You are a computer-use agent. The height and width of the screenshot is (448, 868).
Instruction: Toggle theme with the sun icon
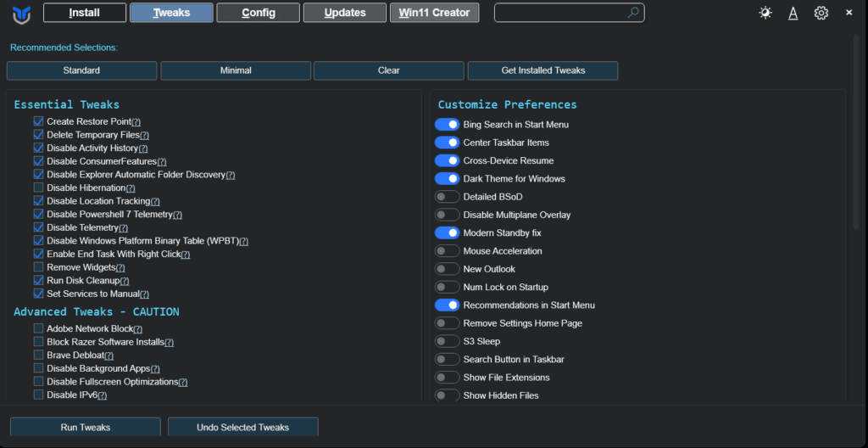point(765,13)
